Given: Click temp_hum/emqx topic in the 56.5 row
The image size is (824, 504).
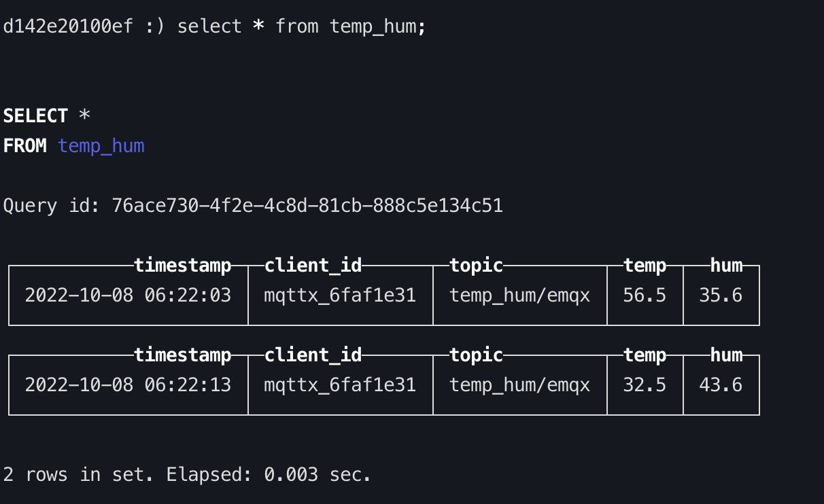Looking at the screenshot, I should tap(519, 295).
